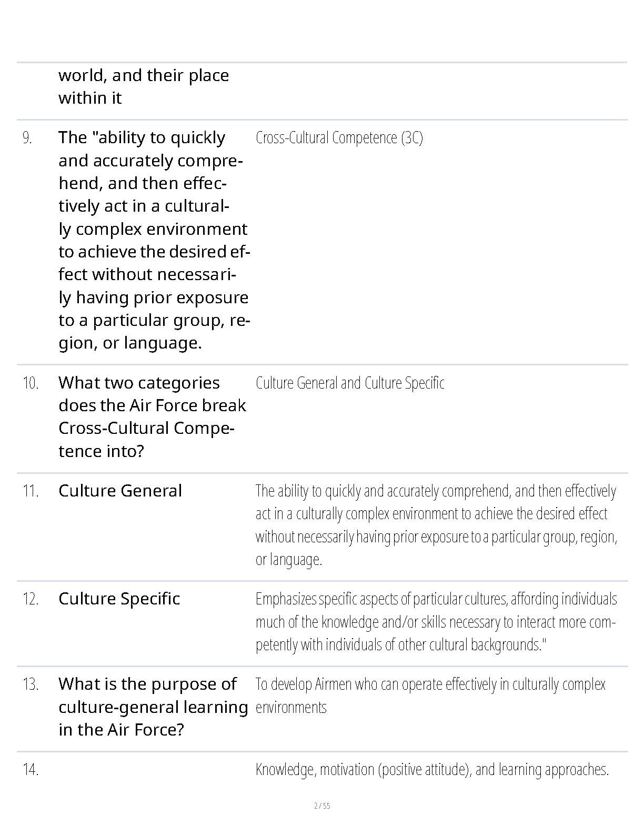644x834 pixels.
Task: Click item number 14
Action: click(x=31, y=770)
